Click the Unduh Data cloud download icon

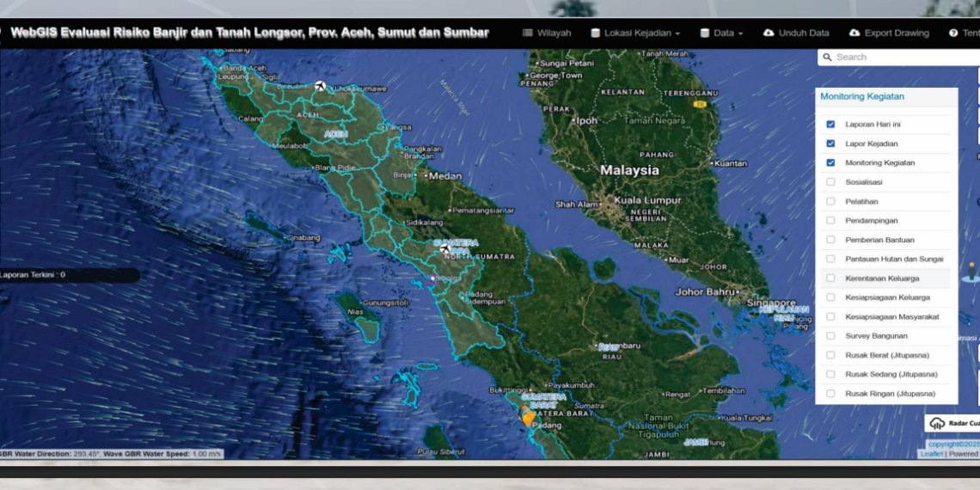[769, 34]
